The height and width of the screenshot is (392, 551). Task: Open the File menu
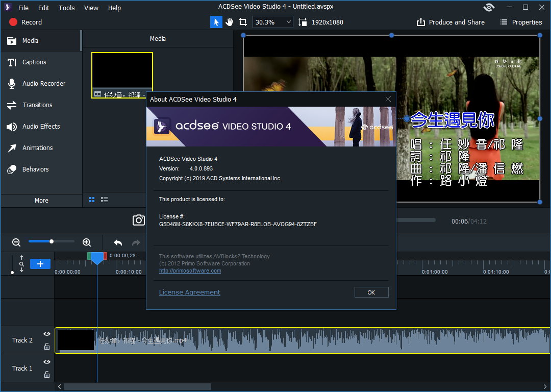click(x=23, y=8)
